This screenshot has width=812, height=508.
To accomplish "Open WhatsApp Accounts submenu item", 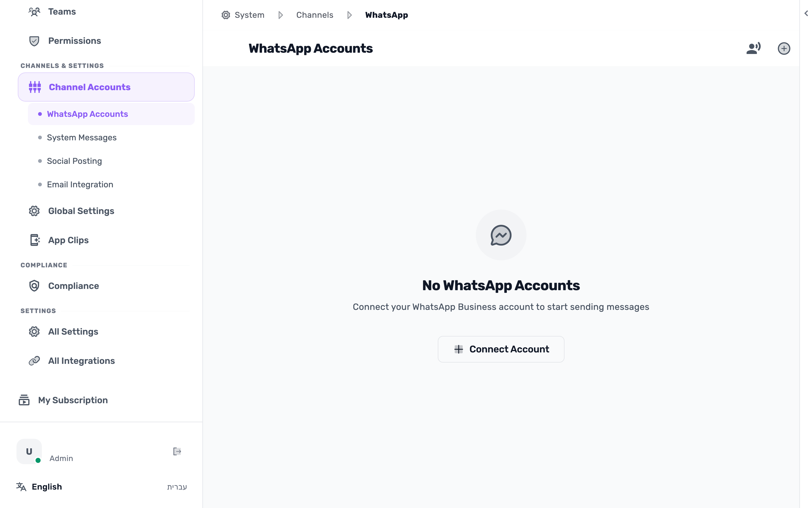I will tap(111, 114).
